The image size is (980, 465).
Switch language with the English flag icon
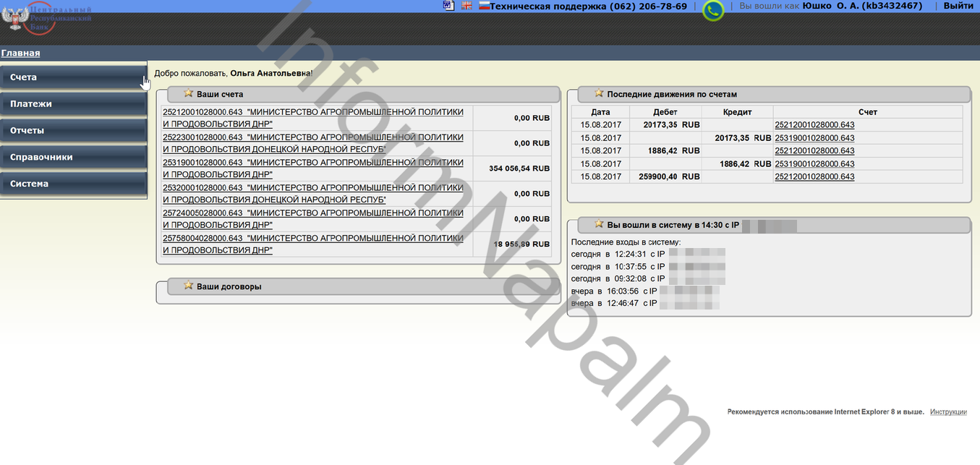466,6
